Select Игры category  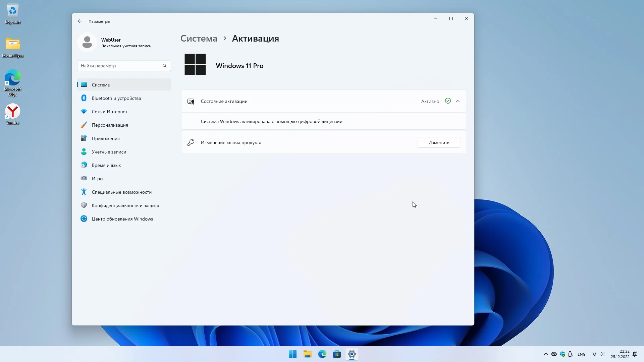(97, 179)
